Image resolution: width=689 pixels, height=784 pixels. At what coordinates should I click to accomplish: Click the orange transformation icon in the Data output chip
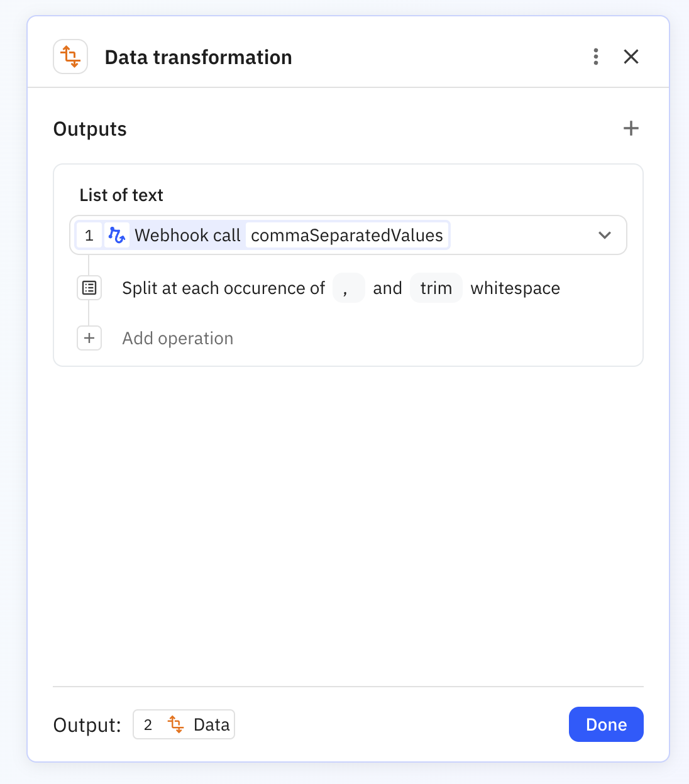176,724
